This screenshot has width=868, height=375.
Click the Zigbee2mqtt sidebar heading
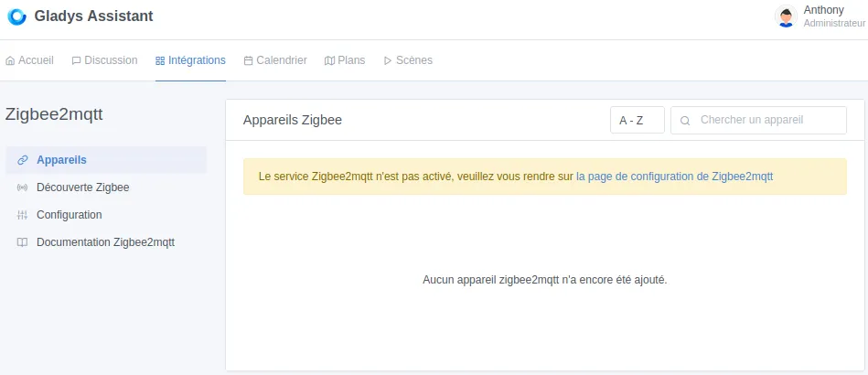tap(54, 114)
